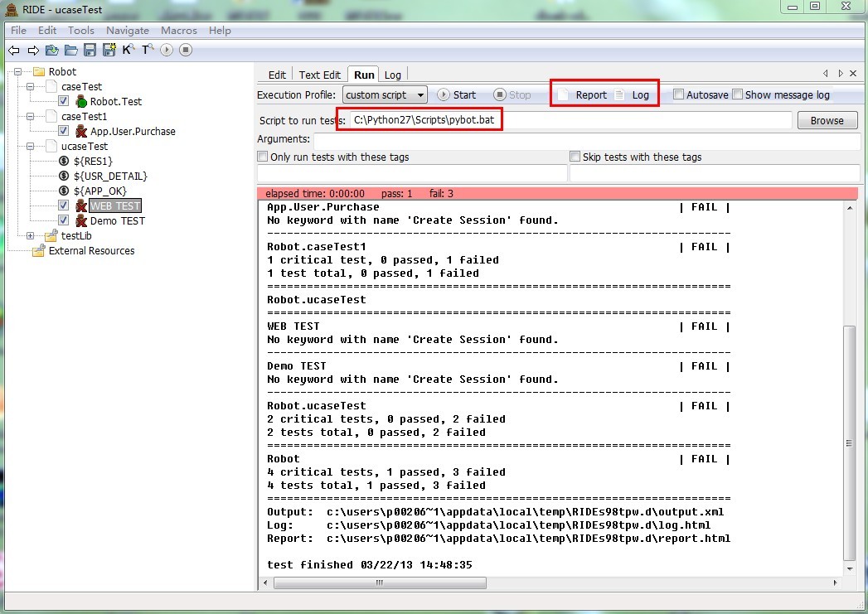Uncheck the Demo TEST checkbox
The height and width of the screenshot is (614, 868).
tap(64, 220)
